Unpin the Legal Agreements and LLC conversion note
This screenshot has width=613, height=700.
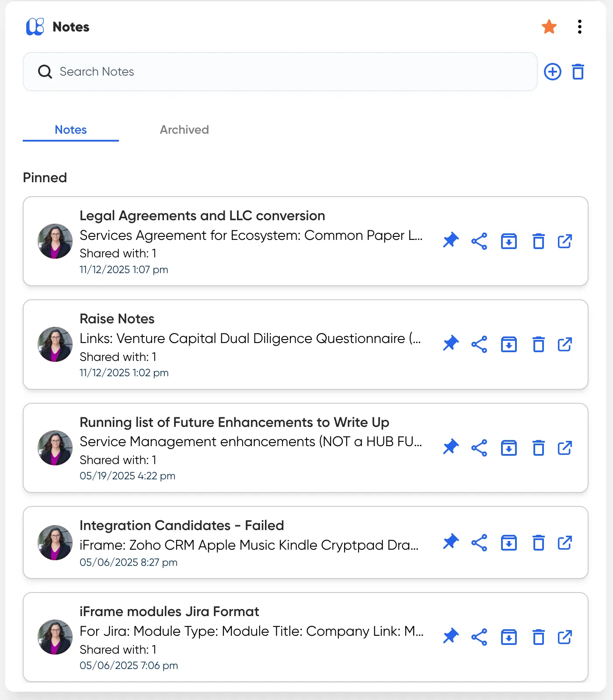coord(451,241)
